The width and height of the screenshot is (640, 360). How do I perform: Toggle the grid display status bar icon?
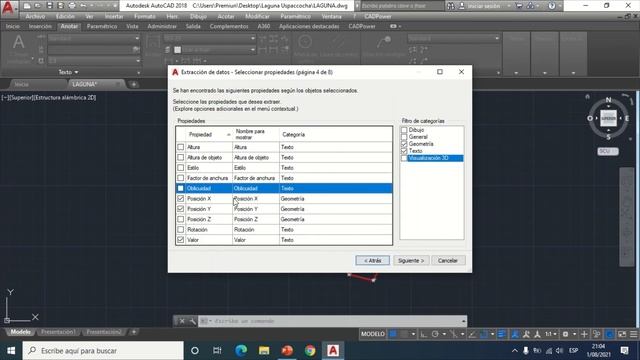pyautogui.click(x=393, y=334)
